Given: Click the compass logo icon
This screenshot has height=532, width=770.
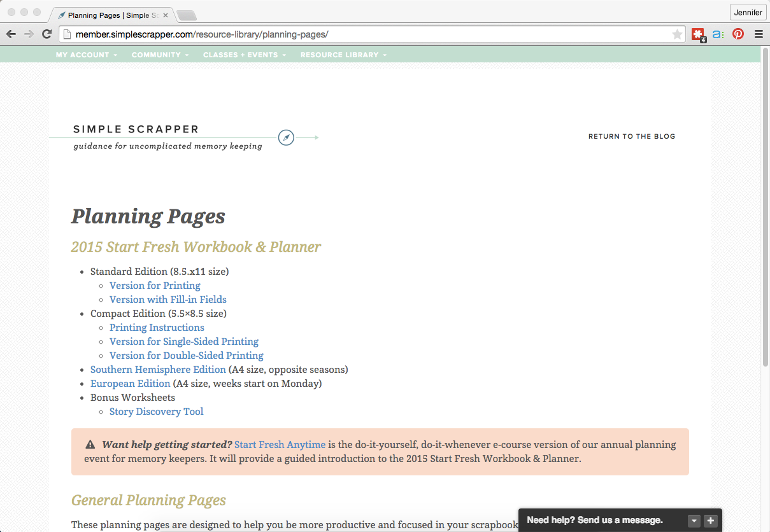Looking at the screenshot, I should [286, 137].
